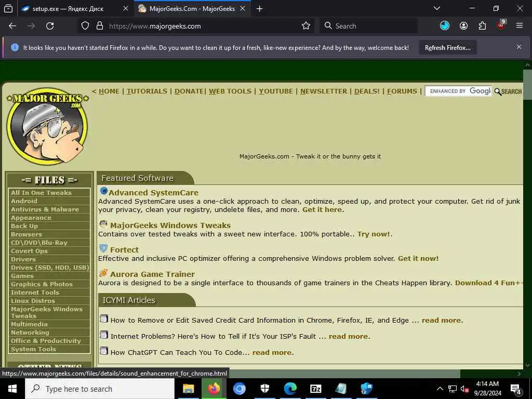Viewport: 532px width, 399px height.
Task: Open the DEALS! navigation link
Action: 367,91
